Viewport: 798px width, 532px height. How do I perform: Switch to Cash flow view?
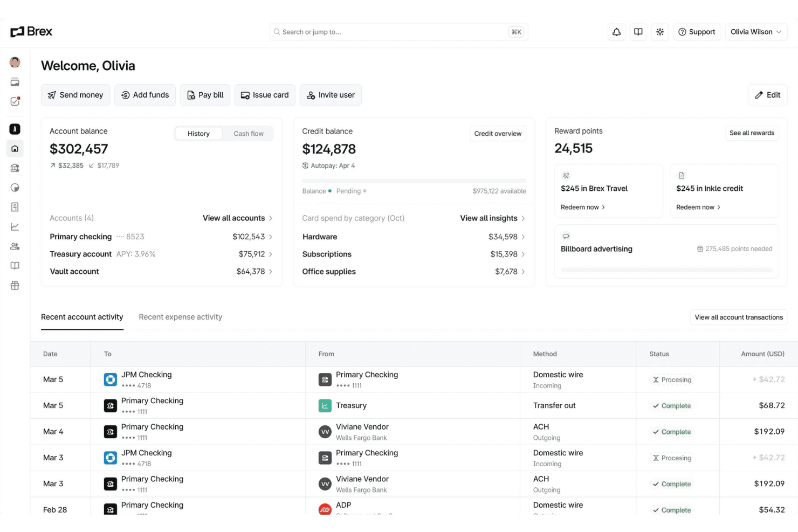(x=249, y=134)
